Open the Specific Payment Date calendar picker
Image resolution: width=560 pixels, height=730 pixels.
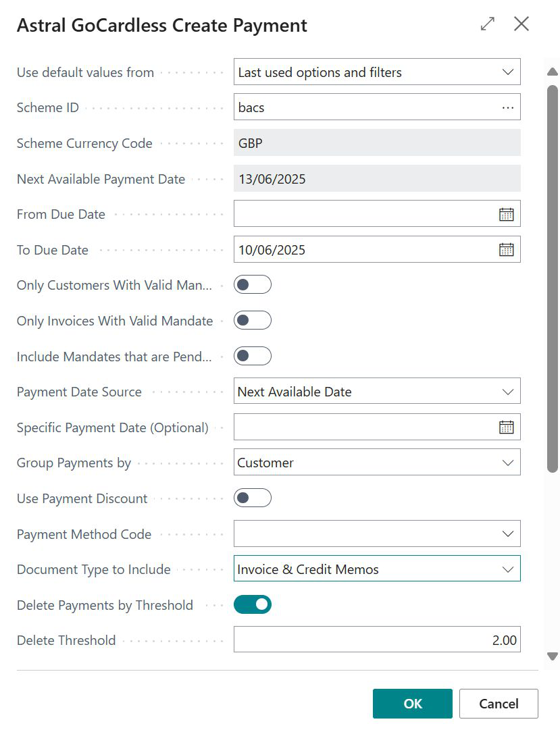point(506,427)
